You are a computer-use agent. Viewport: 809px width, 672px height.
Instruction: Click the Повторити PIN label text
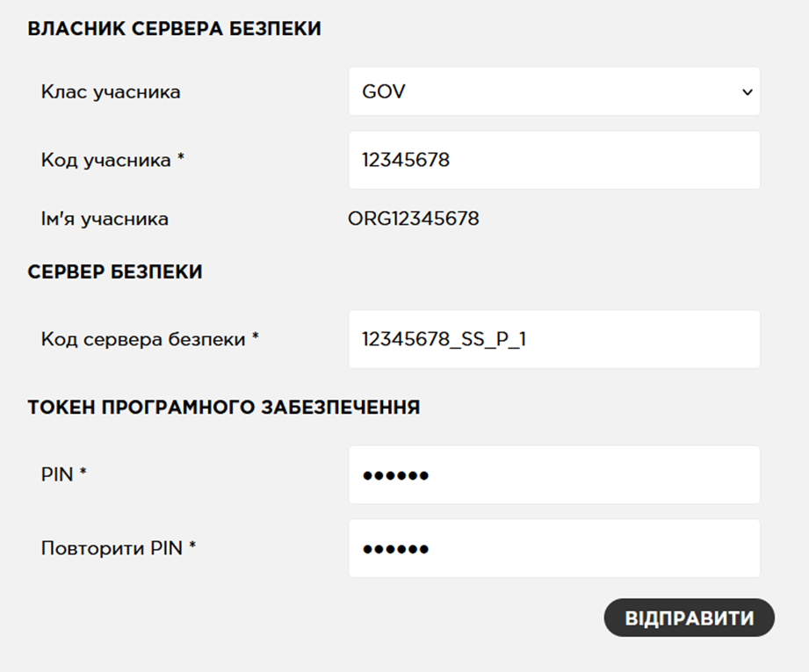(x=112, y=548)
